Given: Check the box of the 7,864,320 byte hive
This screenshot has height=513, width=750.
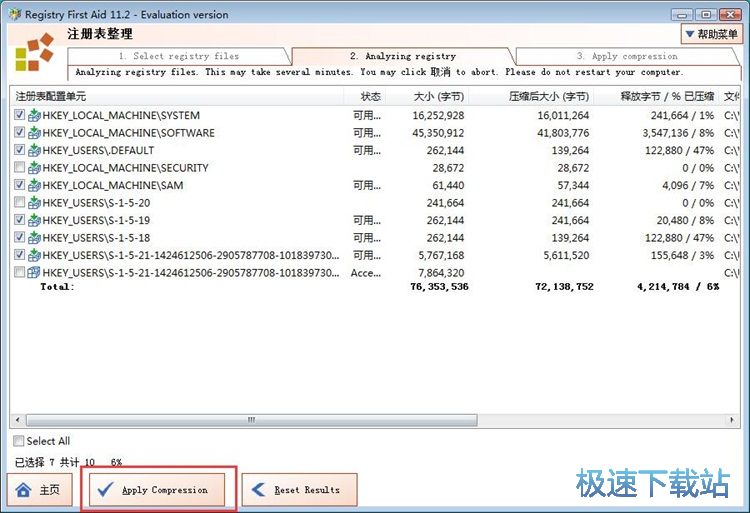Looking at the screenshot, I should point(19,272).
